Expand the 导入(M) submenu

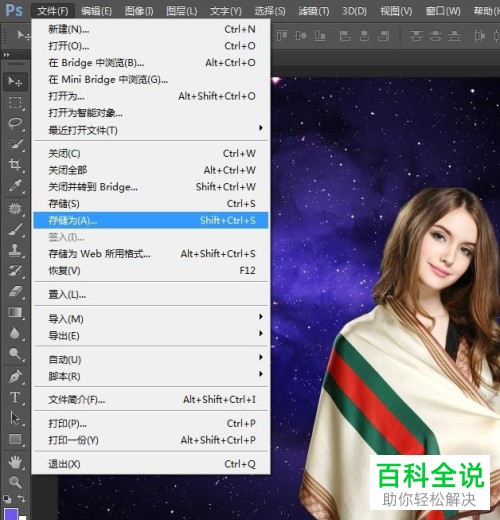[151, 319]
